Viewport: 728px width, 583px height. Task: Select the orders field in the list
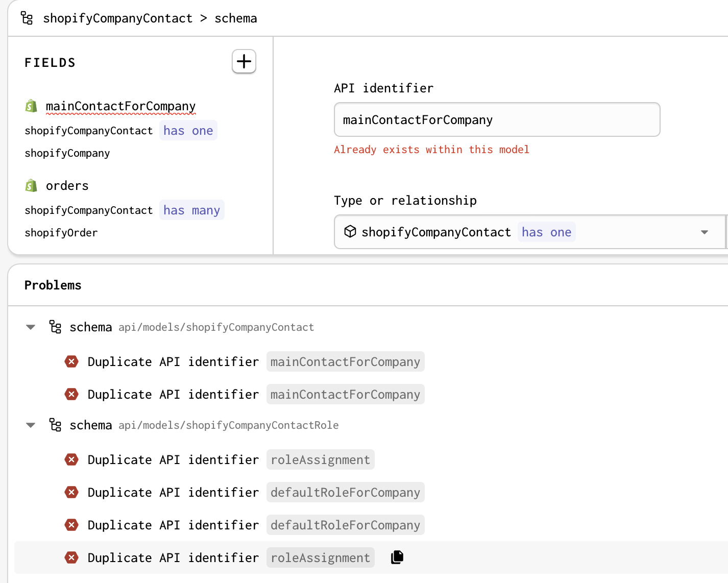click(67, 185)
